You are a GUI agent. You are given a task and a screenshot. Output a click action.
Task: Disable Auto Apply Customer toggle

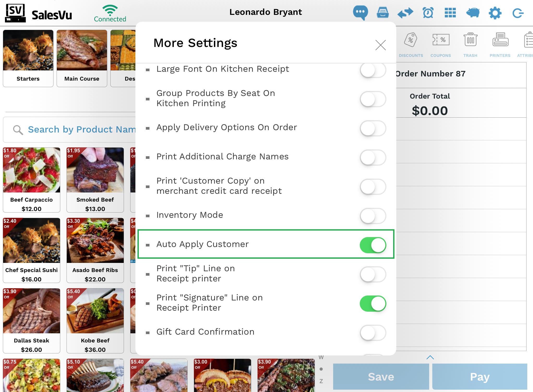(x=373, y=245)
